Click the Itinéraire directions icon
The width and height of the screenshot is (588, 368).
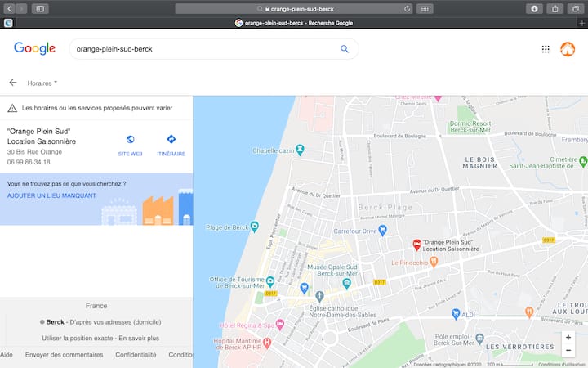click(x=171, y=140)
